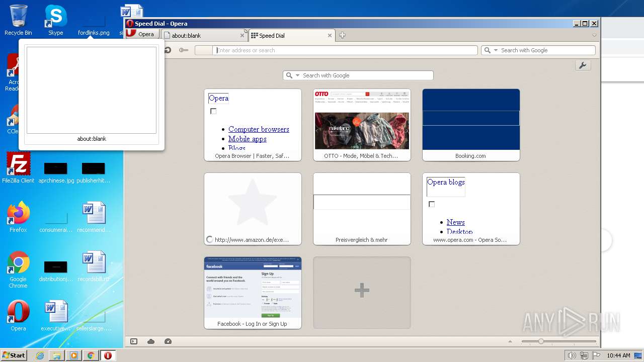Select aprchinese.jpg desktop file
The height and width of the screenshot is (362, 644).
[56, 172]
